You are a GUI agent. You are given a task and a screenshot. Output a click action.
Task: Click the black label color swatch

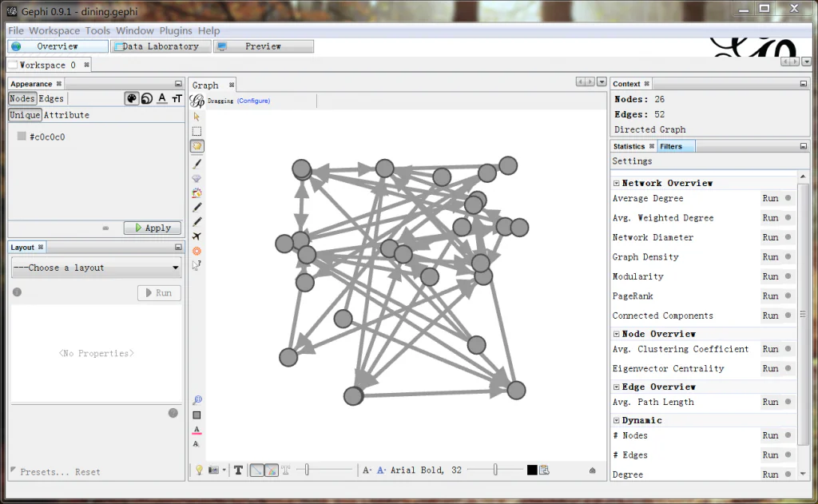coord(532,470)
